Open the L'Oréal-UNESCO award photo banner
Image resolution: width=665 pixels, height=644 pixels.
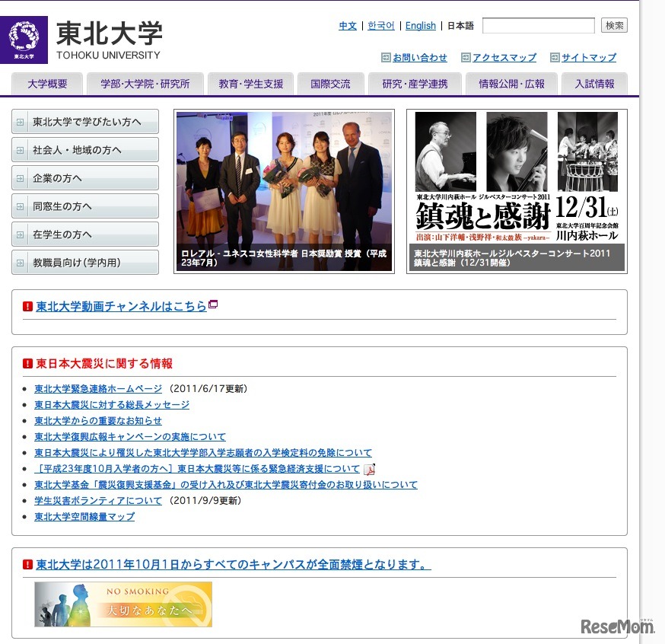coord(284,191)
